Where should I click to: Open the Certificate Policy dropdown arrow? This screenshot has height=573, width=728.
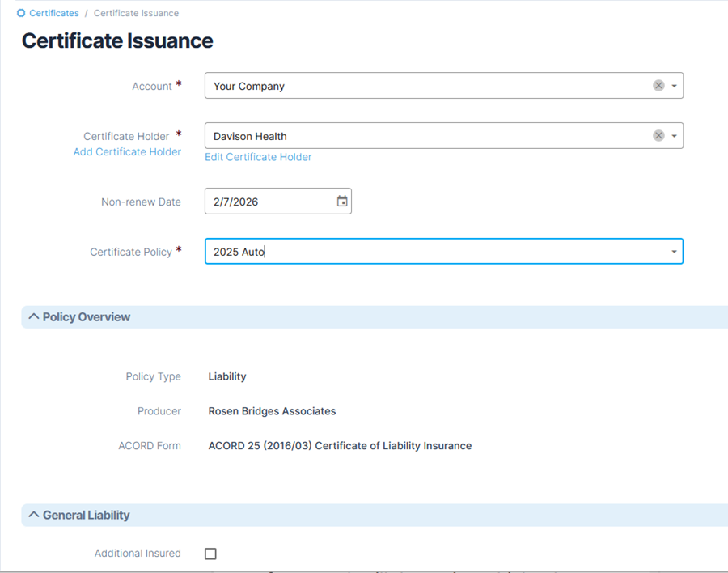click(x=674, y=252)
